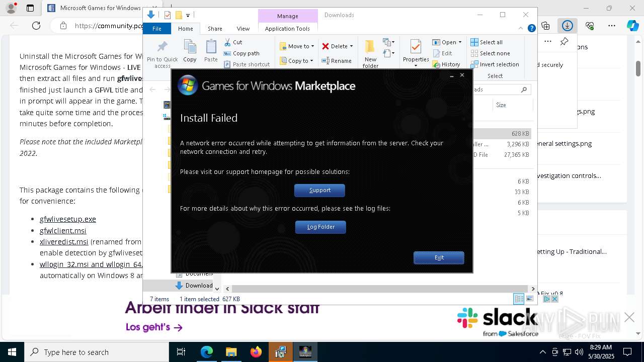
Task: Open the Log Folder from the error dialog
Action: 320,227
